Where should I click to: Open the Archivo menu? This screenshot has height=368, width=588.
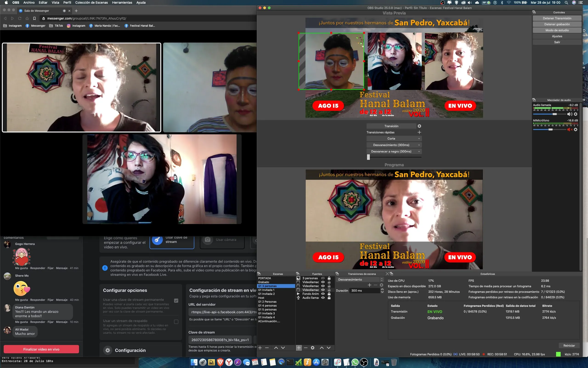tap(29, 3)
